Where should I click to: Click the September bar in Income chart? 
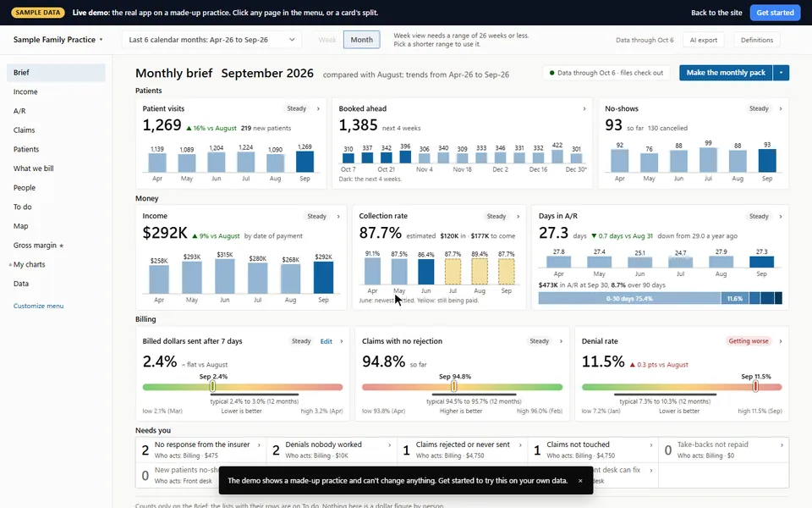click(x=324, y=278)
